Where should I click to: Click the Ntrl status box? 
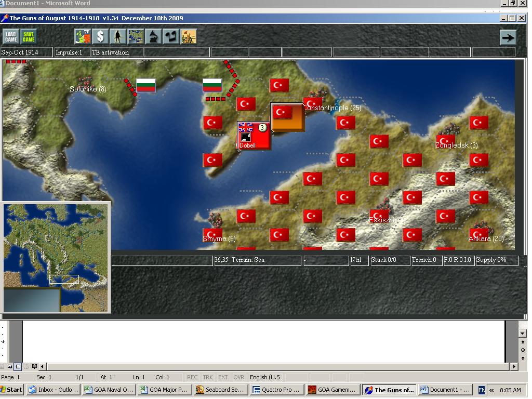[359, 260]
